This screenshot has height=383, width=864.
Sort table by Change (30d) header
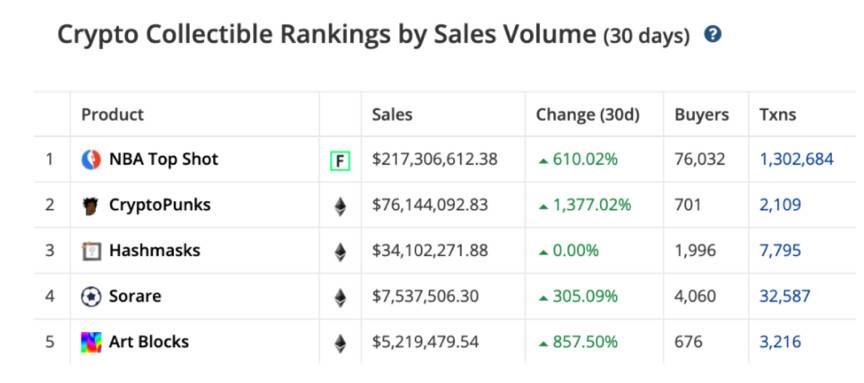587,115
